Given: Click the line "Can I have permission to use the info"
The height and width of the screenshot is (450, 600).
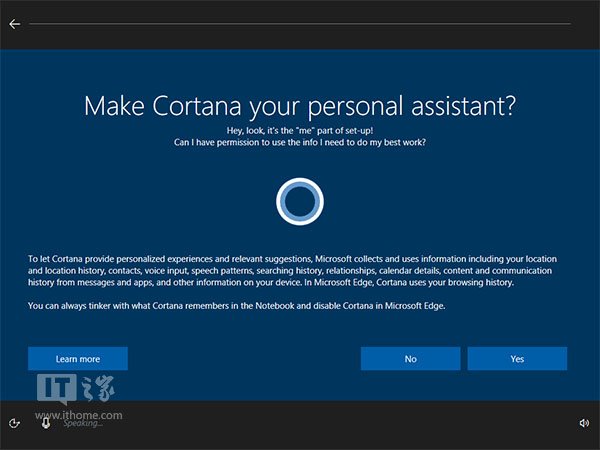Looking at the screenshot, I should pyautogui.click(x=300, y=142).
